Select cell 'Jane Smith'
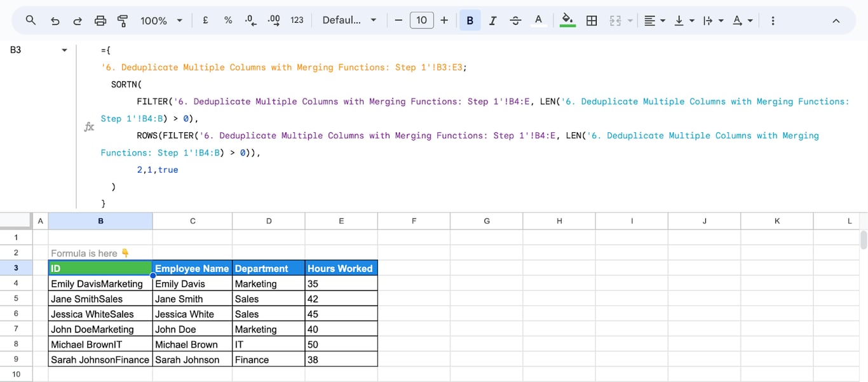This screenshot has width=868, height=382. 193,299
